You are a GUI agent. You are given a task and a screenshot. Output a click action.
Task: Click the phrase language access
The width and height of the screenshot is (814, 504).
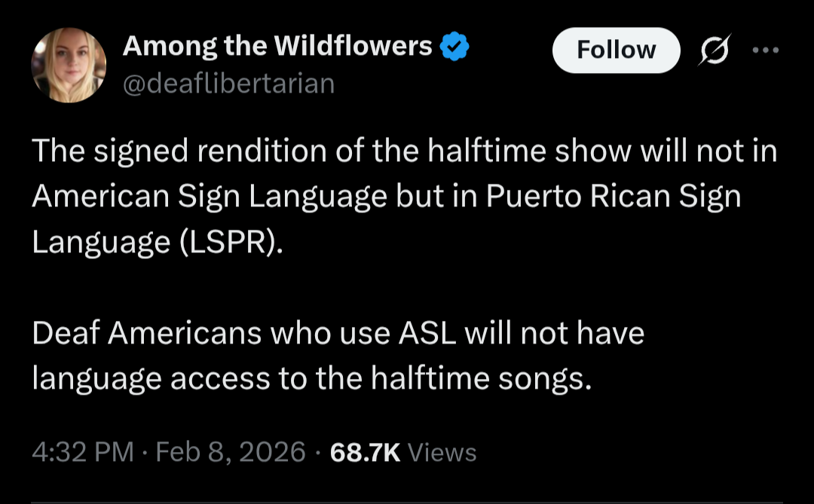(151, 378)
